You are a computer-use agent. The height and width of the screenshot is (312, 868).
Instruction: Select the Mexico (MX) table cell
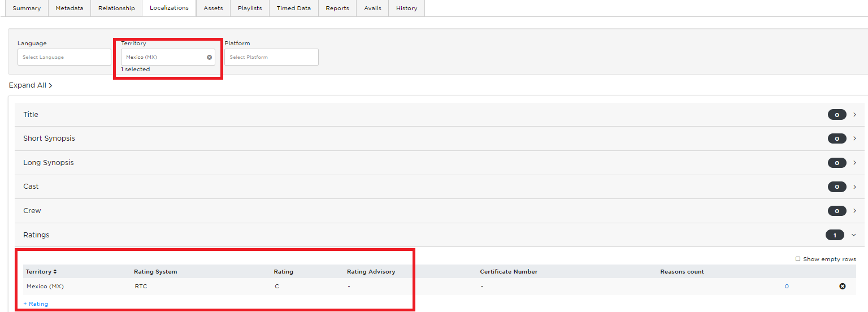coord(45,287)
